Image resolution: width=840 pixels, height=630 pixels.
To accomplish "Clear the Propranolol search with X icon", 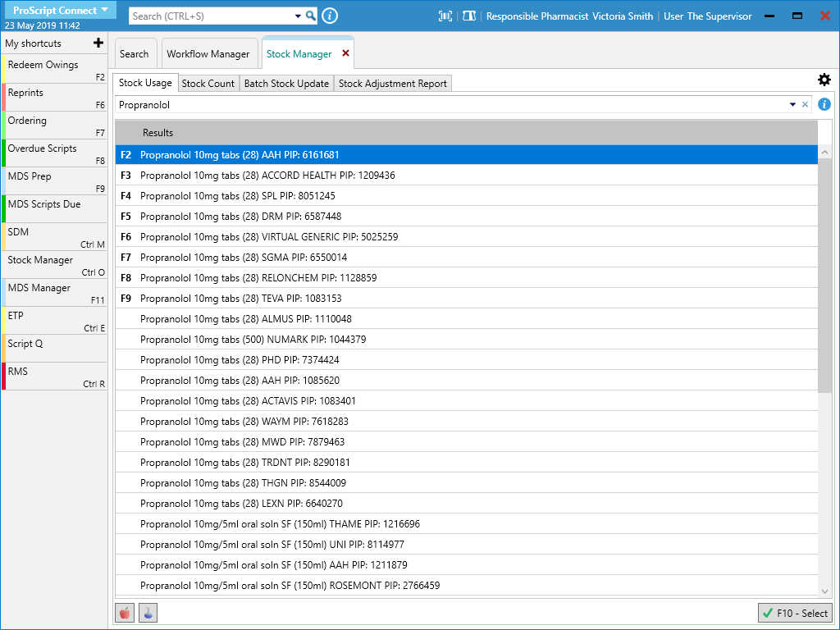I will tap(805, 104).
